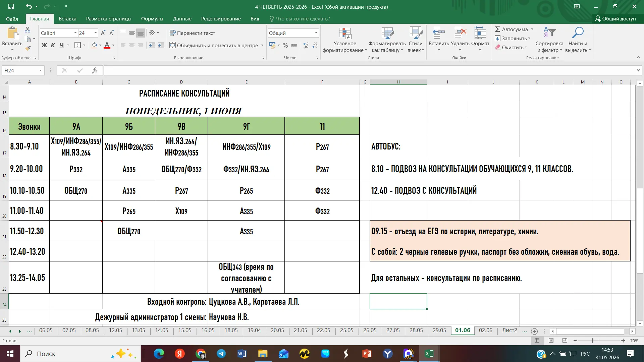Switch to Вставка ribbon tab
The image size is (644, 362).
pyautogui.click(x=67, y=19)
